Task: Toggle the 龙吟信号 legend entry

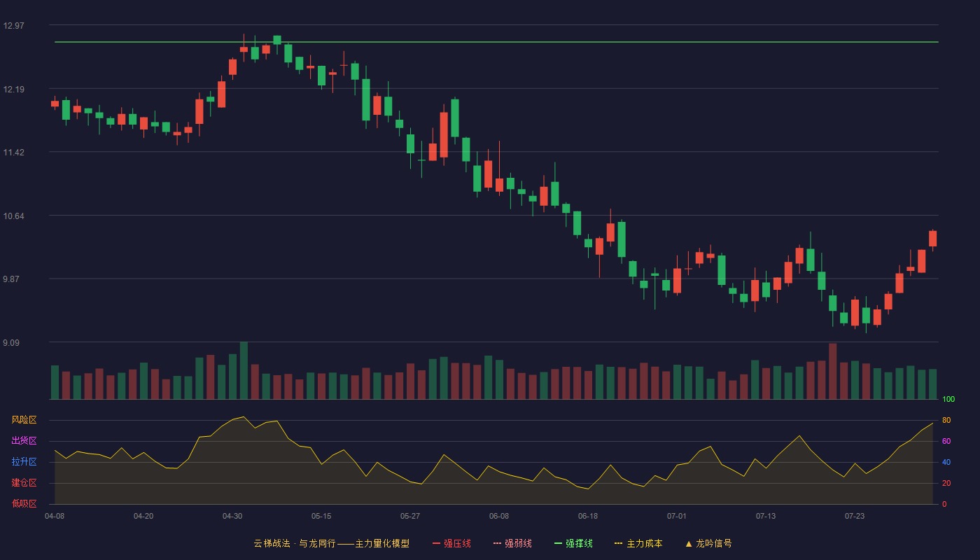Action: pos(708,543)
